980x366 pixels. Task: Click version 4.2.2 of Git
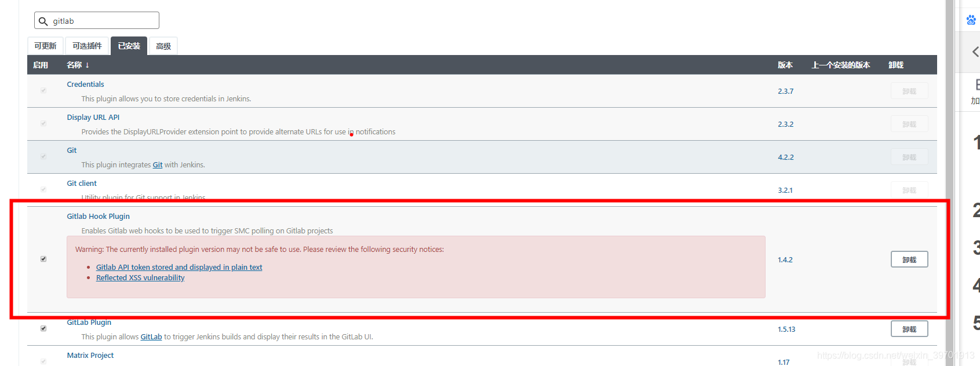point(785,158)
